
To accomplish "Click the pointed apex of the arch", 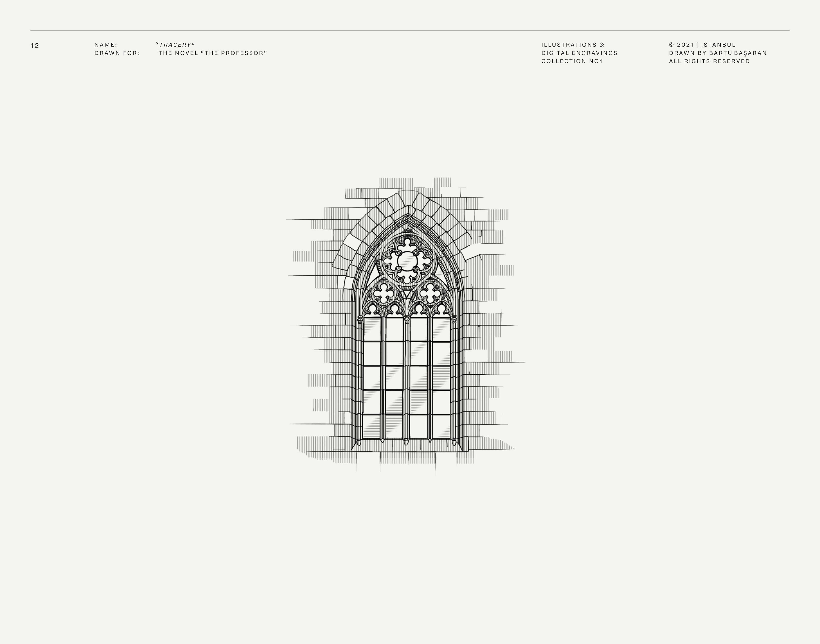I will [408, 216].
